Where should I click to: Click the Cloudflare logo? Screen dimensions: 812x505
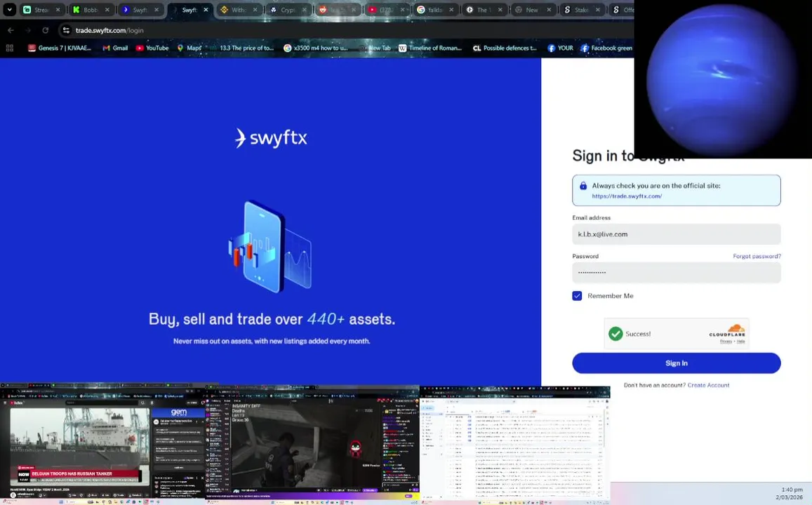tap(727, 330)
